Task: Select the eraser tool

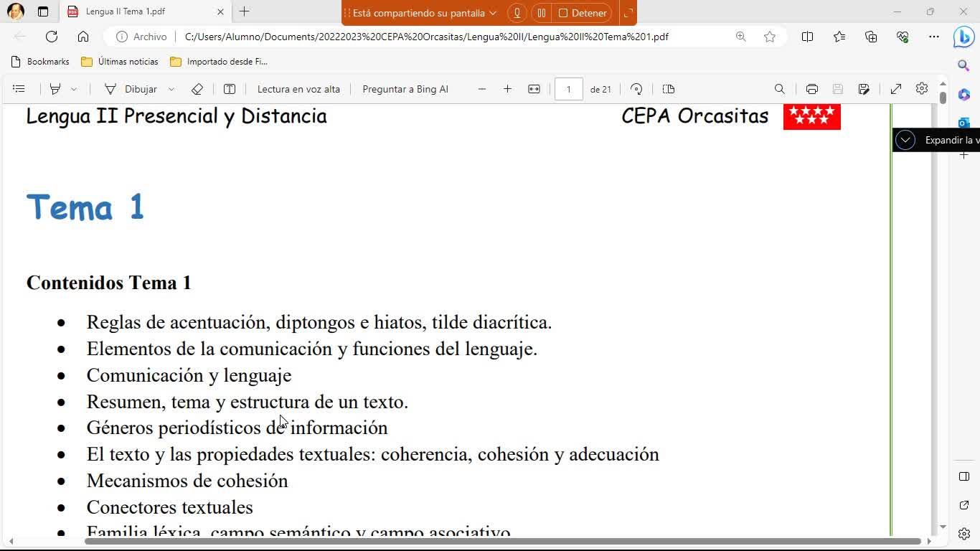Action: [197, 89]
